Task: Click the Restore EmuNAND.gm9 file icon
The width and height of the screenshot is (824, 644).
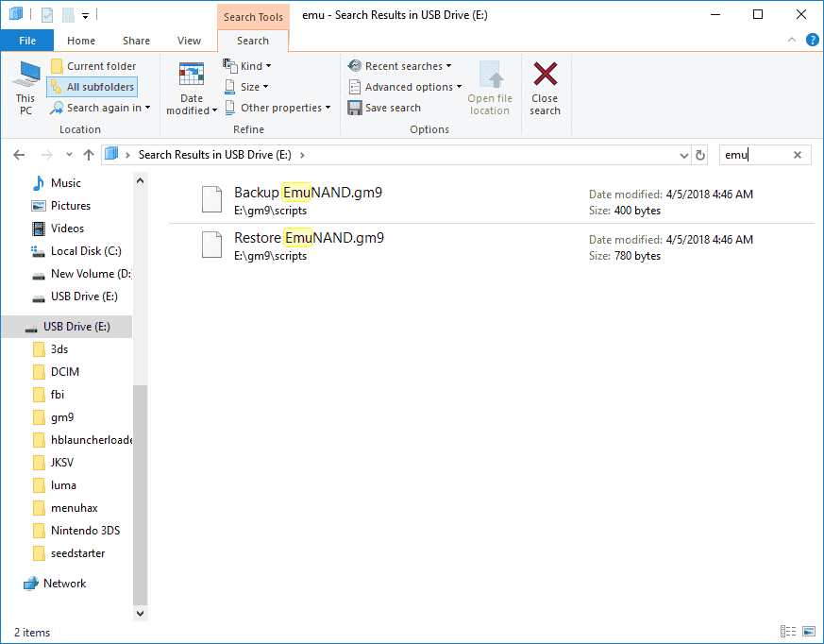Action: 212,245
